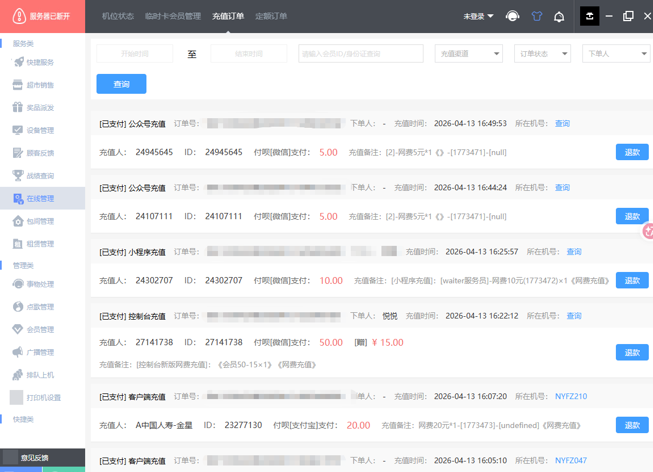The width and height of the screenshot is (653, 472).
Task: Click the ID value 23277130
Action: coord(243,425)
